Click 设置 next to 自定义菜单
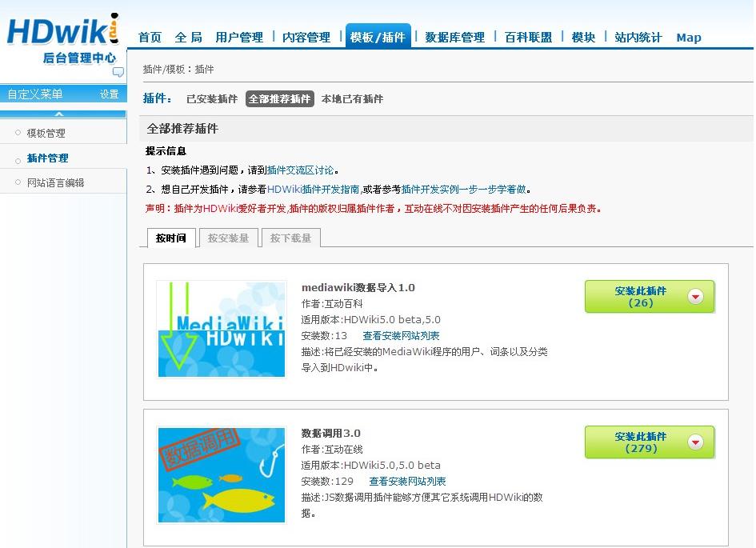 109,94
